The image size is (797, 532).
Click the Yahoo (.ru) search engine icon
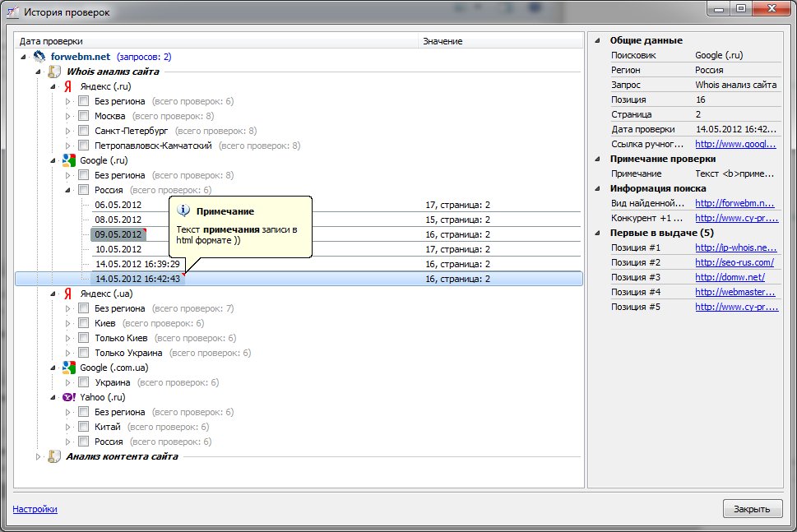tap(69, 397)
